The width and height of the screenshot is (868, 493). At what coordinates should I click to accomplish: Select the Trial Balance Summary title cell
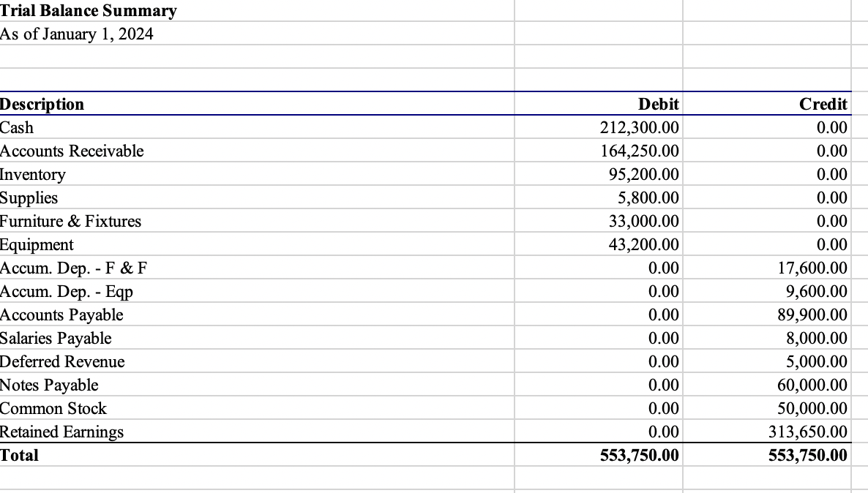click(x=88, y=11)
